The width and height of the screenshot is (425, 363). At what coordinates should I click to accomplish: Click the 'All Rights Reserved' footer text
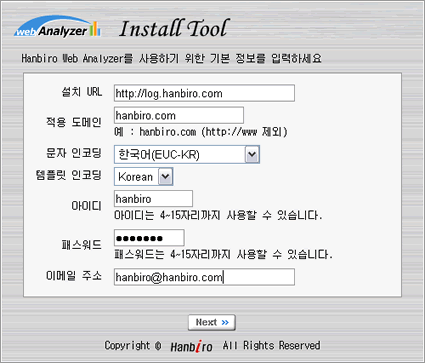pos(271,345)
